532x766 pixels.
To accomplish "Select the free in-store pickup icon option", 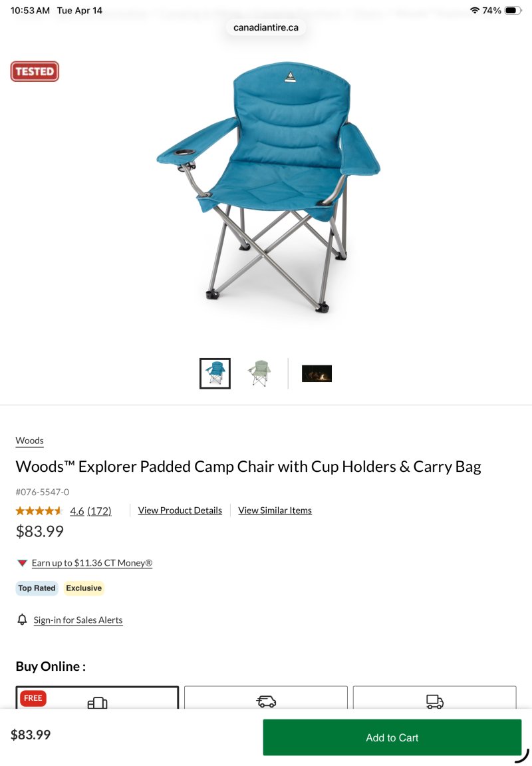I will click(97, 703).
